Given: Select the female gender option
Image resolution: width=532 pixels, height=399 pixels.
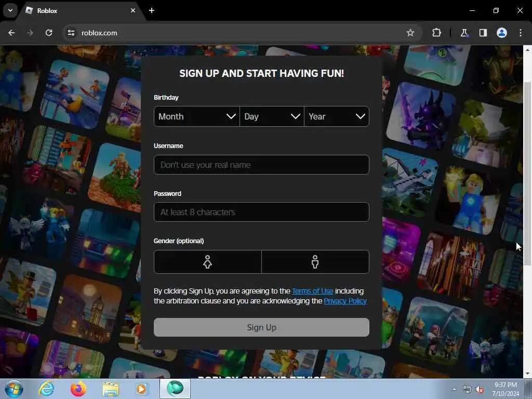Looking at the screenshot, I should click(208, 262).
